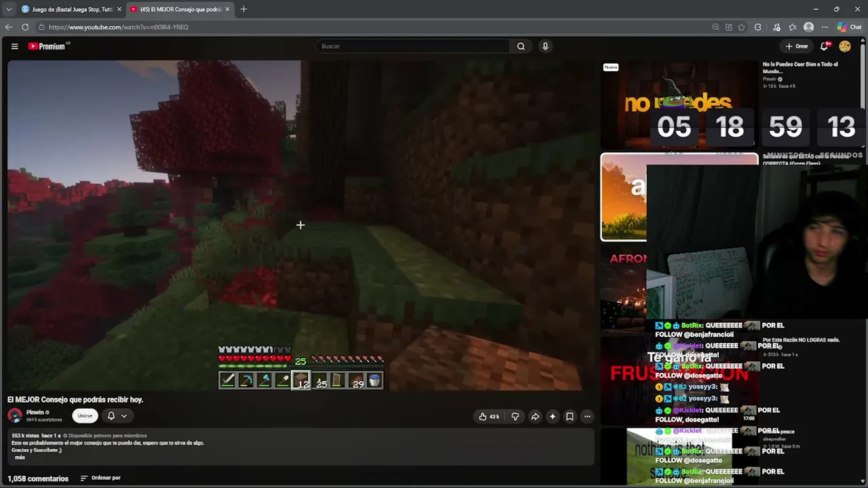
Task: Dislike the video
Action: (515, 416)
